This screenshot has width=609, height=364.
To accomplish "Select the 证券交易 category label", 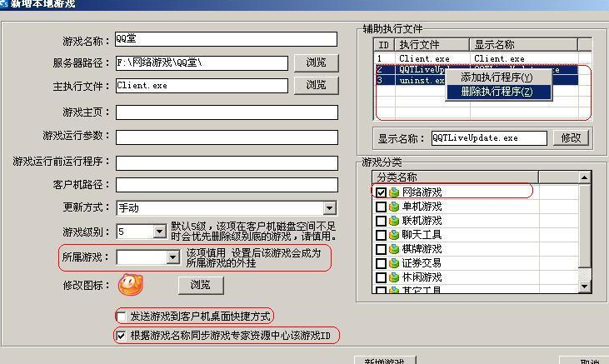I will point(422,263).
